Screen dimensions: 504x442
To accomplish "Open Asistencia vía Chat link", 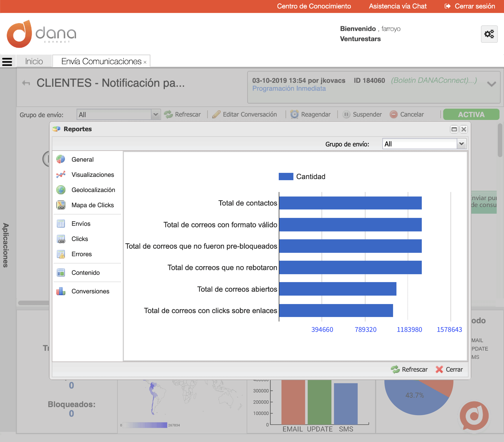I will (x=398, y=6).
